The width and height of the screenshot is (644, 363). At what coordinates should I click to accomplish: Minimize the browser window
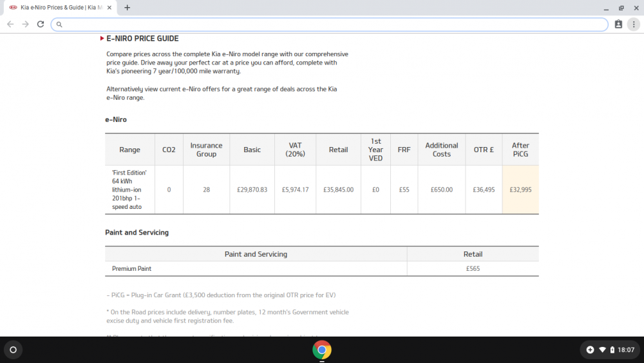point(606,8)
